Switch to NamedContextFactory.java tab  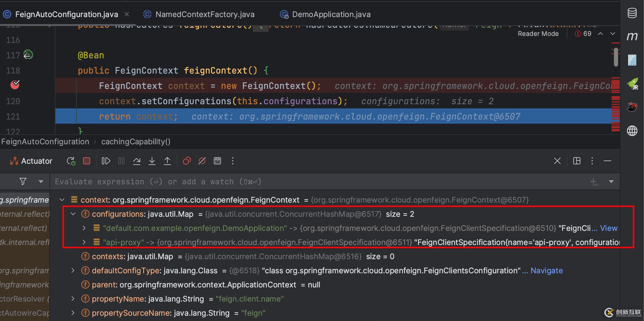204,14
